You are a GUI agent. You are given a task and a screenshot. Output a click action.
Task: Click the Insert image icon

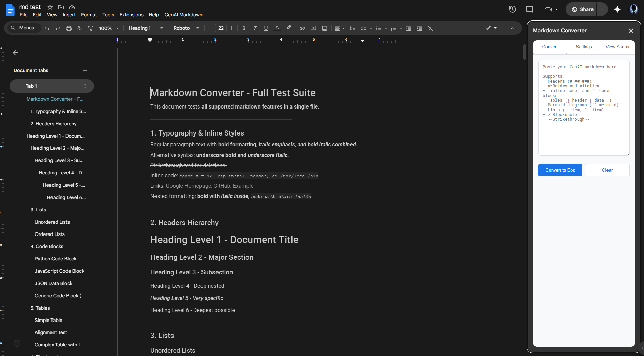tap(324, 28)
